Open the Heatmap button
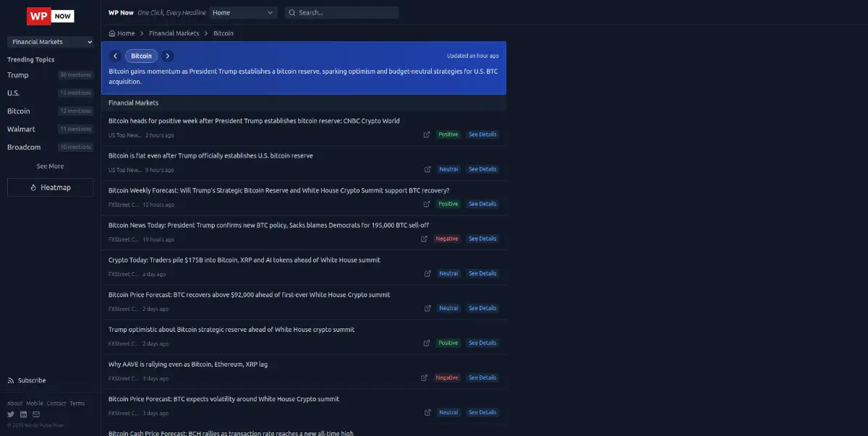The image size is (868, 436). 50,187
